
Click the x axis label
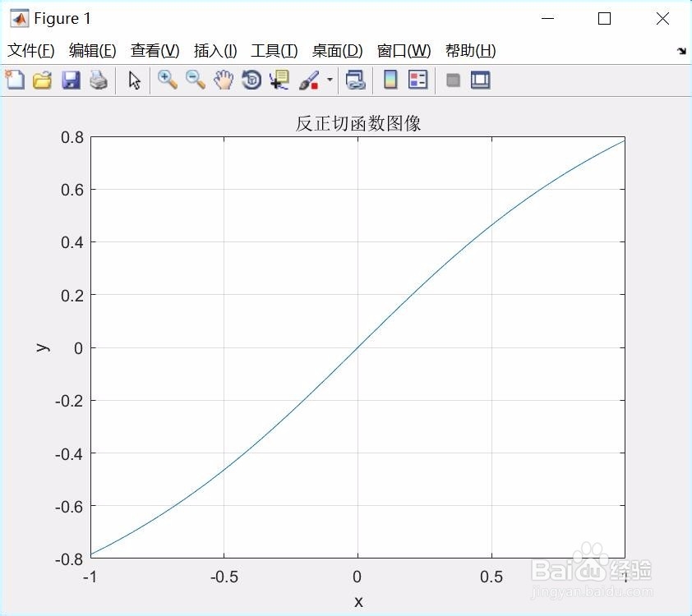click(358, 601)
